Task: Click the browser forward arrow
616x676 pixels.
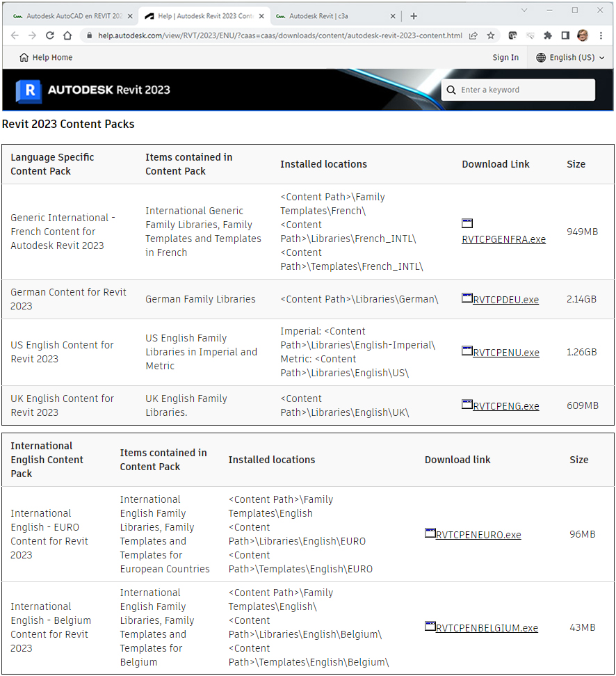Action: pyautogui.click(x=33, y=35)
